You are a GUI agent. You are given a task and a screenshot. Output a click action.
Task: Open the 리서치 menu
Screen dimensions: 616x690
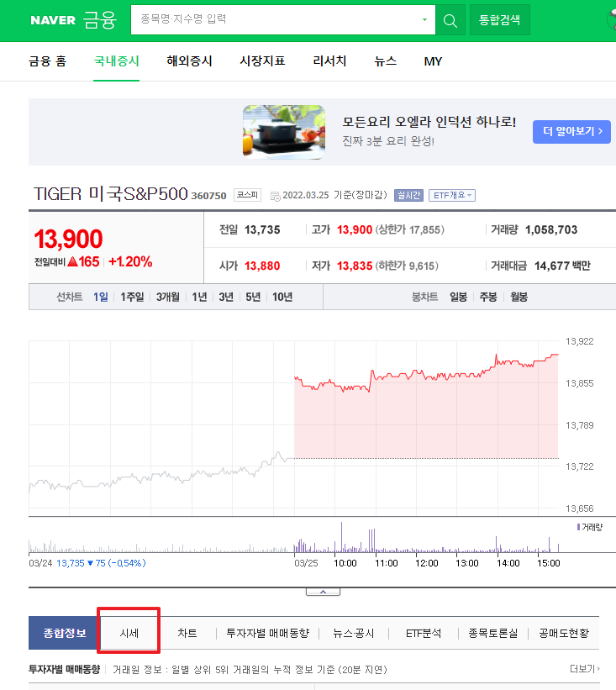point(329,61)
